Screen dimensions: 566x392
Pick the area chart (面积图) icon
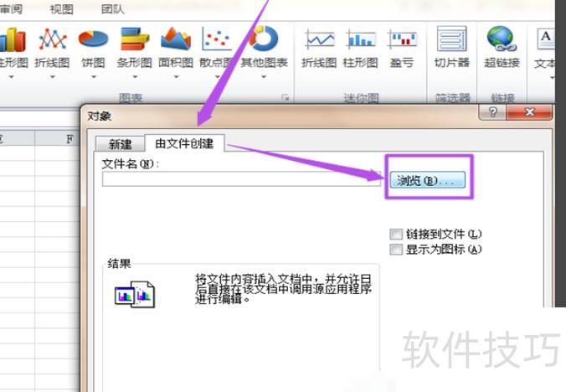click(x=176, y=39)
